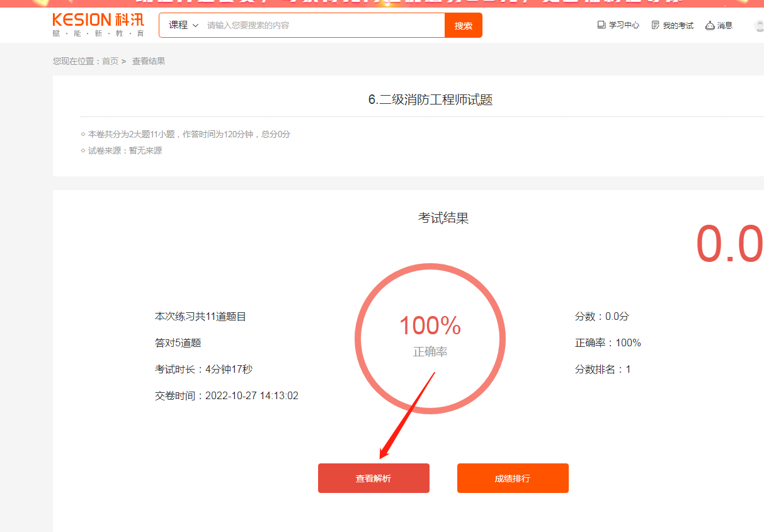Focus the search content input field
The height and width of the screenshot is (532, 764).
pyautogui.click(x=324, y=25)
